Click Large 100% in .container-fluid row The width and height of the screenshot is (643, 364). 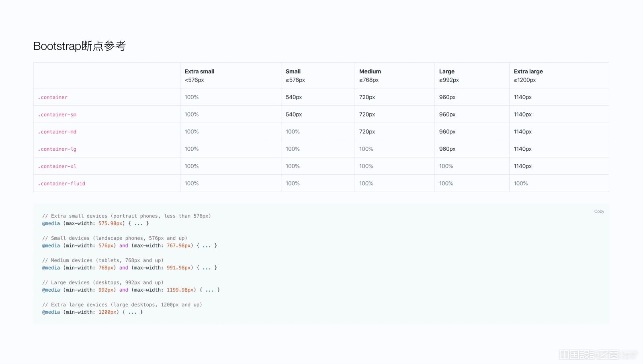[446, 184]
